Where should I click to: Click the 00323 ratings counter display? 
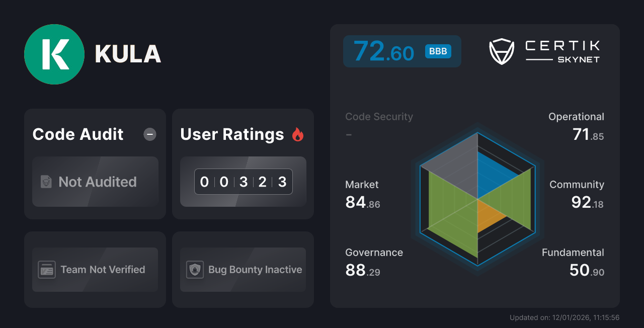pos(243,182)
